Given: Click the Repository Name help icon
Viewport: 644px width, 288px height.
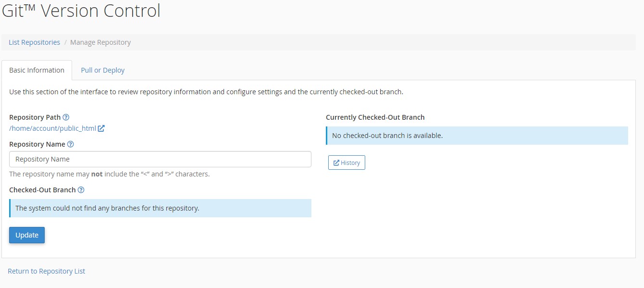Looking at the screenshot, I should tap(71, 144).
